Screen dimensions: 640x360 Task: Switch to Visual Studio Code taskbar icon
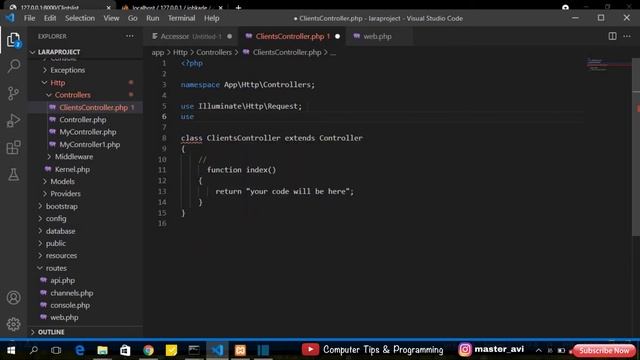(x=217, y=350)
